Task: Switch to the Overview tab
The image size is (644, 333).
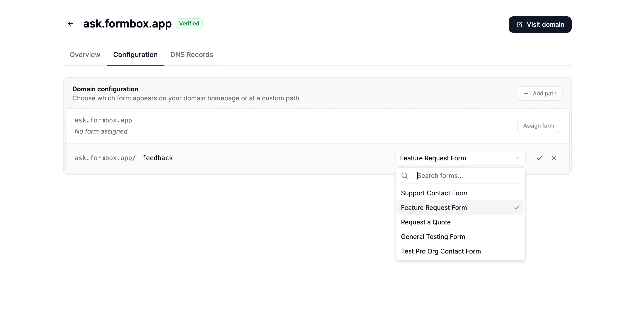Action: (x=85, y=55)
